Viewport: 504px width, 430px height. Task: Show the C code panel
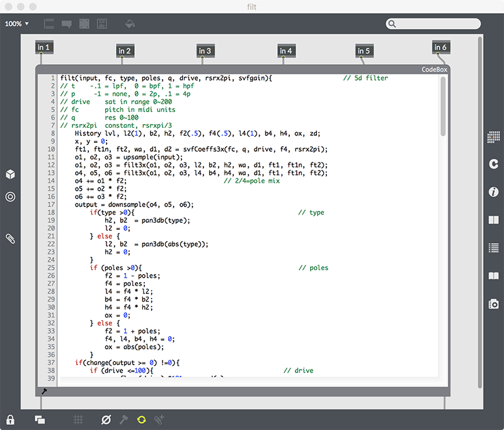pyautogui.click(x=494, y=164)
